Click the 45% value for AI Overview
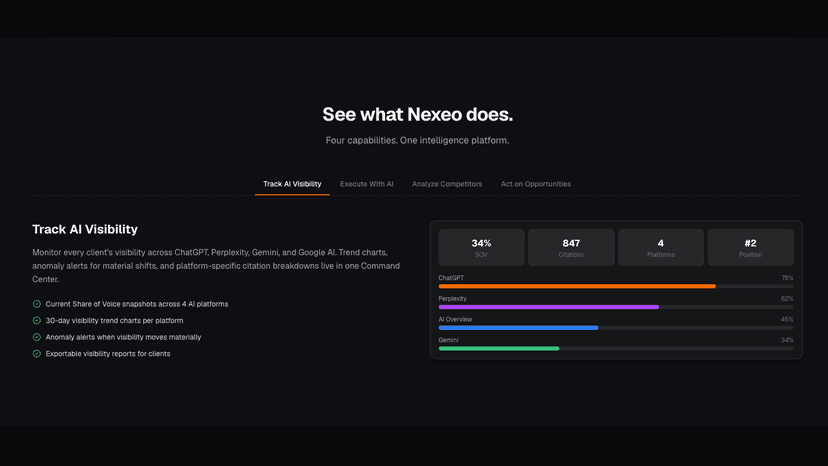The height and width of the screenshot is (466, 828). coord(787,319)
